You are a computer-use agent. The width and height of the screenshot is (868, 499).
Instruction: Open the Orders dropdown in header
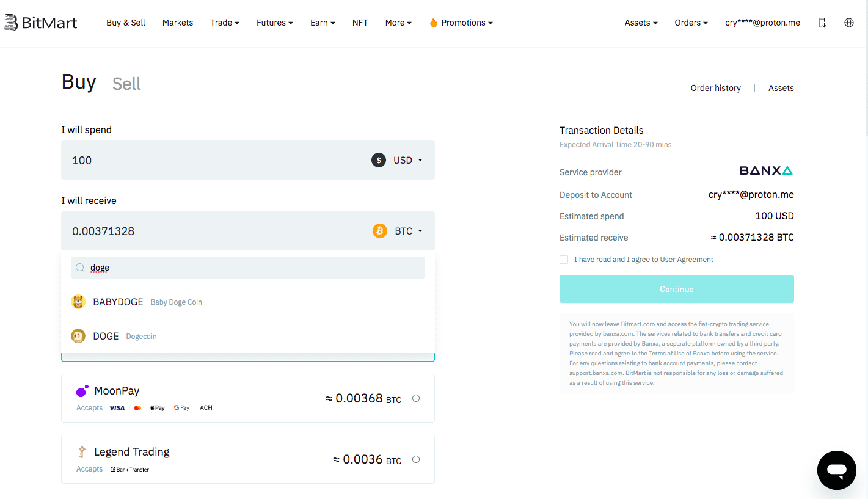[x=691, y=23]
